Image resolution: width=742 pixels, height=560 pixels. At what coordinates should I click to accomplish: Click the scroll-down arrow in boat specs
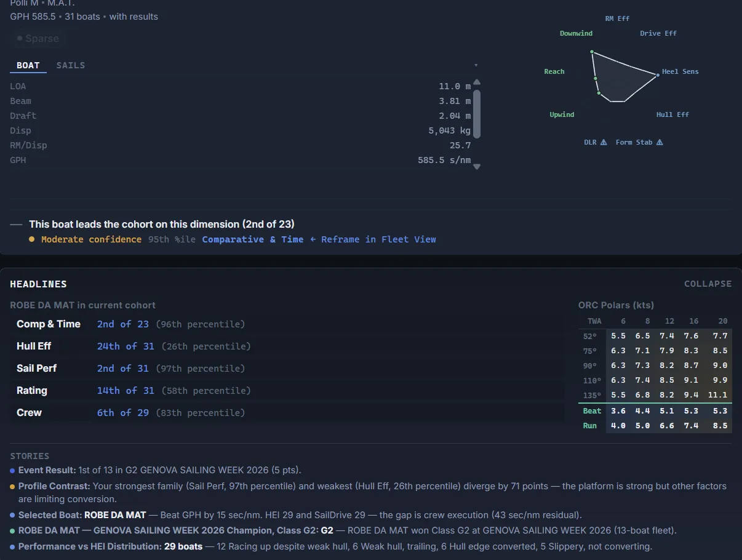click(x=476, y=166)
